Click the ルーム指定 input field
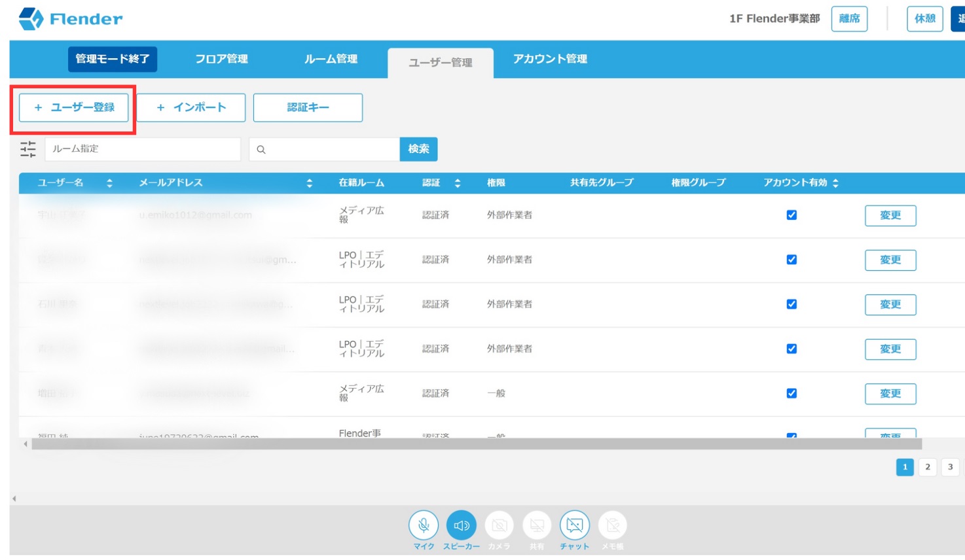This screenshot has width=965, height=560. (x=143, y=149)
